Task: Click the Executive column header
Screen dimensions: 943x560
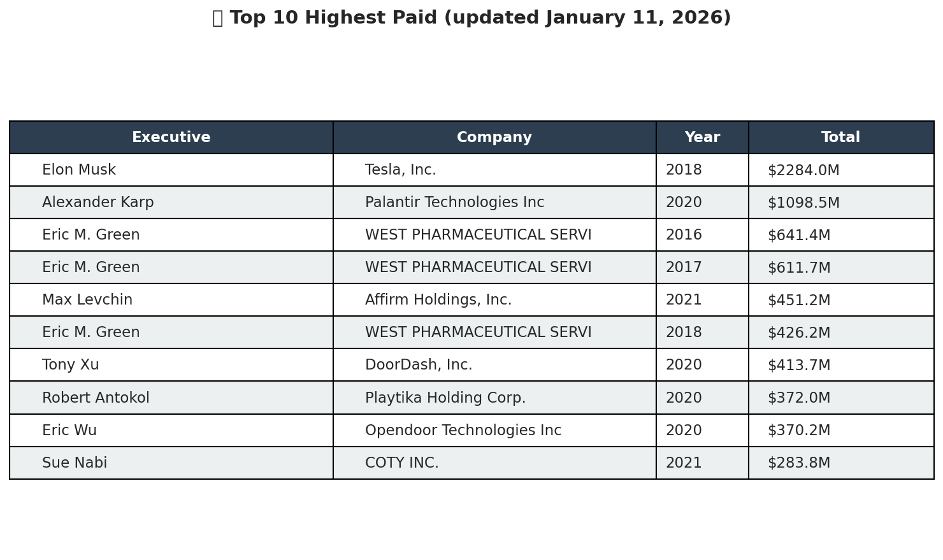Action: coord(171,138)
